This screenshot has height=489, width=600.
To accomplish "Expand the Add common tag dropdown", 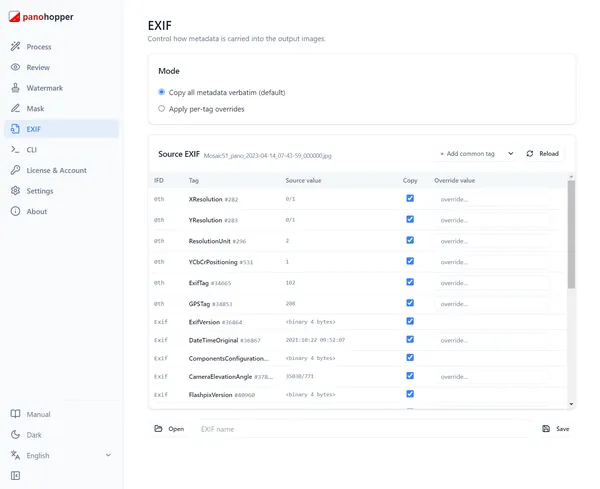I will tap(476, 153).
